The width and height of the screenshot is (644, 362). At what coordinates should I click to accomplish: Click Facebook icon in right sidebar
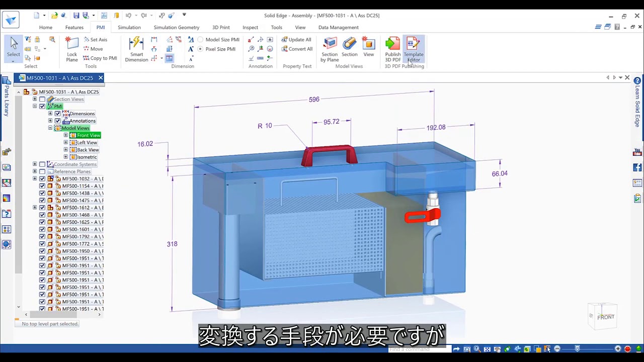click(x=637, y=167)
